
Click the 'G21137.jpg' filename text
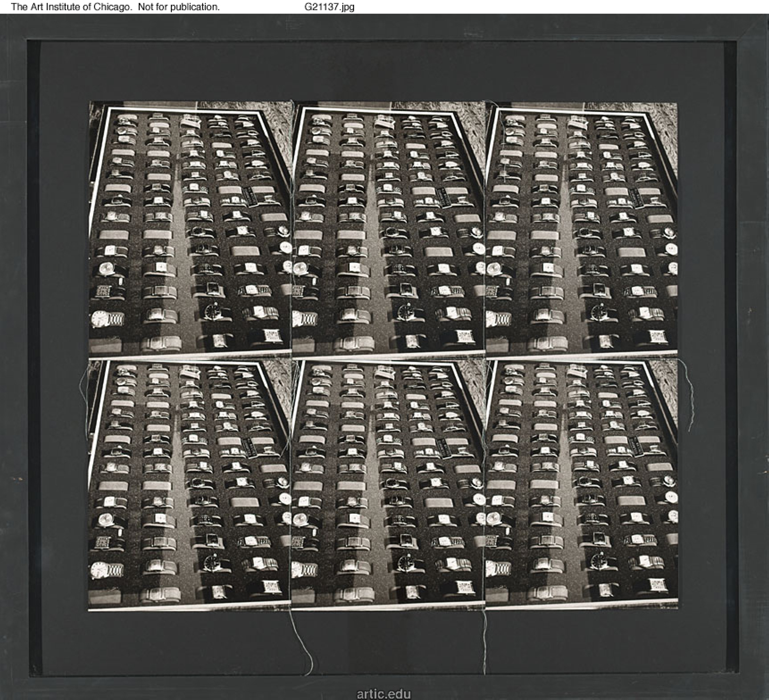(x=330, y=7)
